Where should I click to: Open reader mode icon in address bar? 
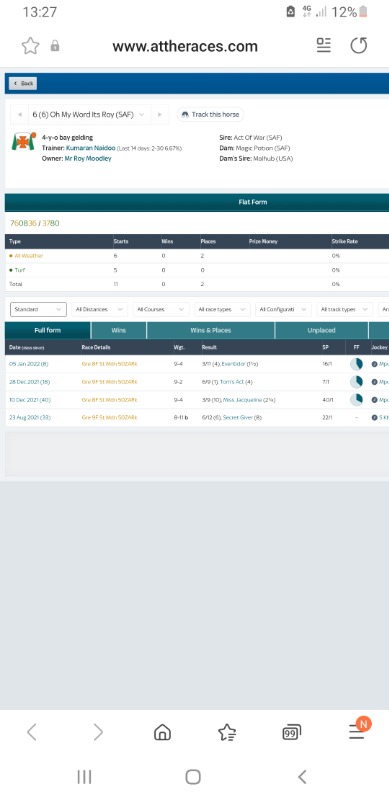(324, 46)
